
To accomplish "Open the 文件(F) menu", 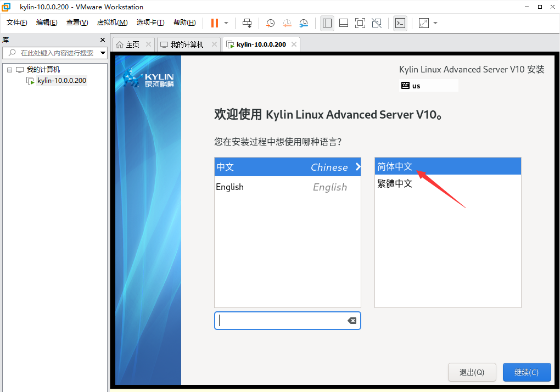I will (x=17, y=23).
